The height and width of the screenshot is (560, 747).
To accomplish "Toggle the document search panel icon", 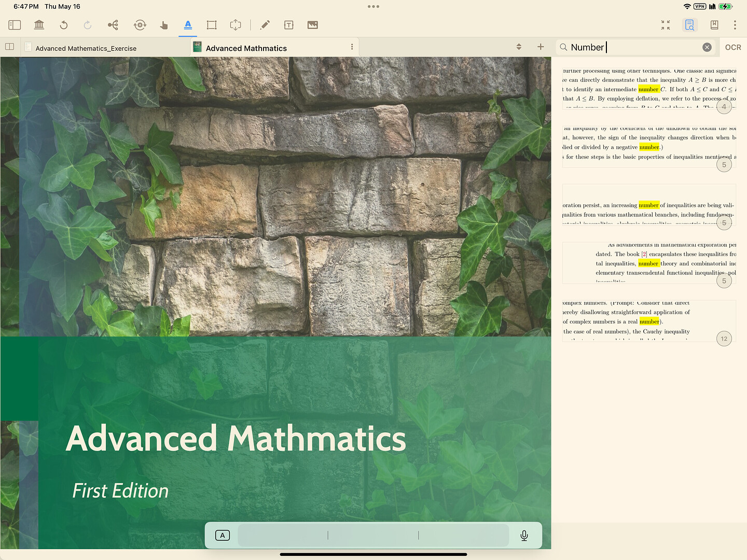I will (x=689, y=25).
